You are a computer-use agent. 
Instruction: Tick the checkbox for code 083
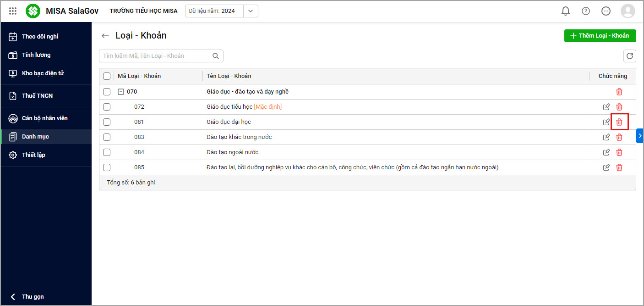[107, 137]
